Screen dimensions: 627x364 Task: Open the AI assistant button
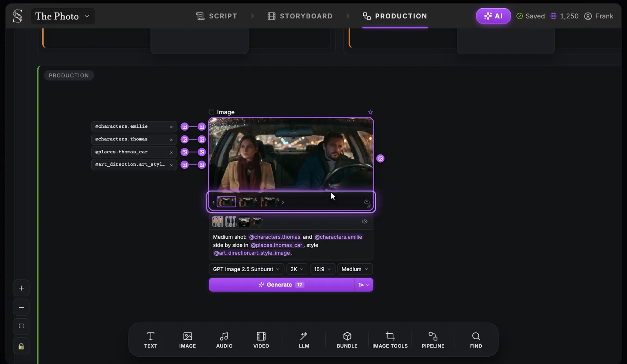[x=493, y=16]
